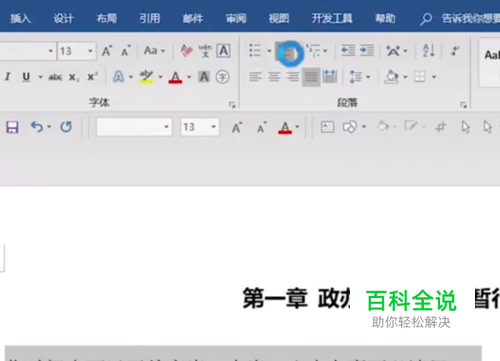Image resolution: width=500 pixels, height=361 pixels.
Task: Open the underline style dropdown arrow
Action: coord(41,77)
